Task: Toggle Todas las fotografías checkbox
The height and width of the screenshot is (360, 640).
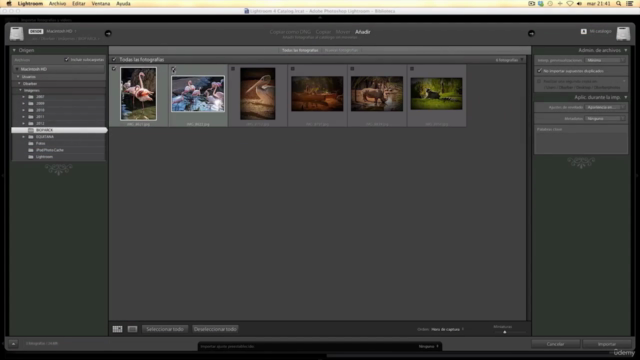Action: point(114,60)
